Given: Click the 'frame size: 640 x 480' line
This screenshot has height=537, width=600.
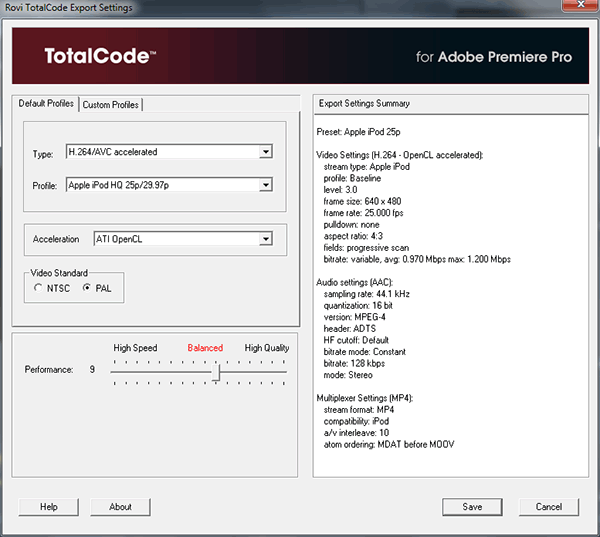Looking at the screenshot, I should click(x=362, y=201).
